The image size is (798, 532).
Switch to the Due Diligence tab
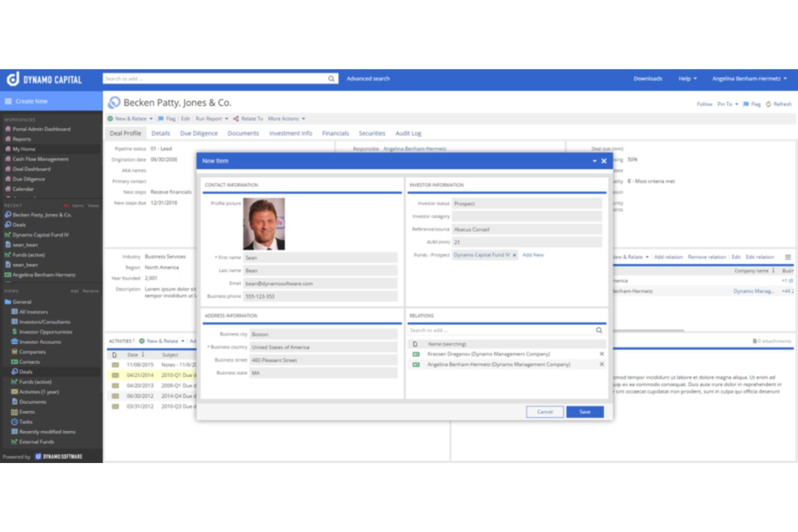[199, 133]
